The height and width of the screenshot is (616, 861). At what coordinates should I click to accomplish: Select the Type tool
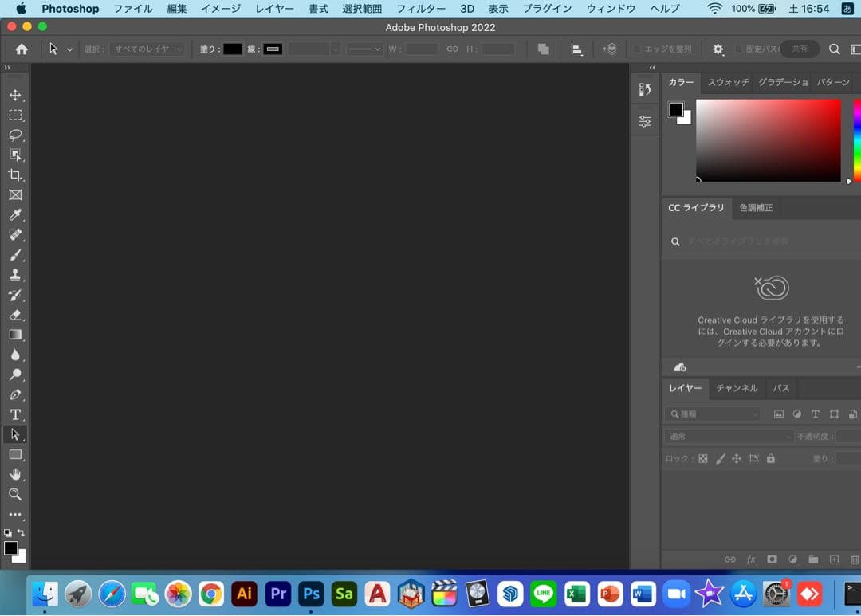tap(15, 414)
